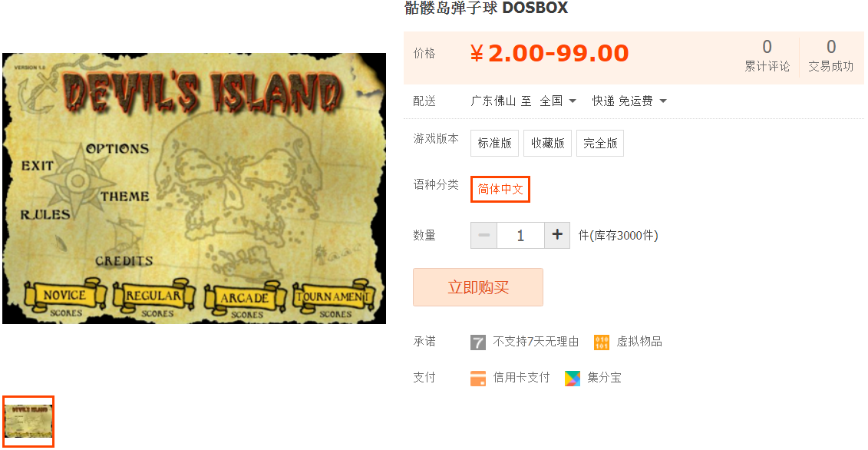Click the colorful 集分宝 icon
The width and height of the screenshot is (868, 450).
click(x=573, y=378)
